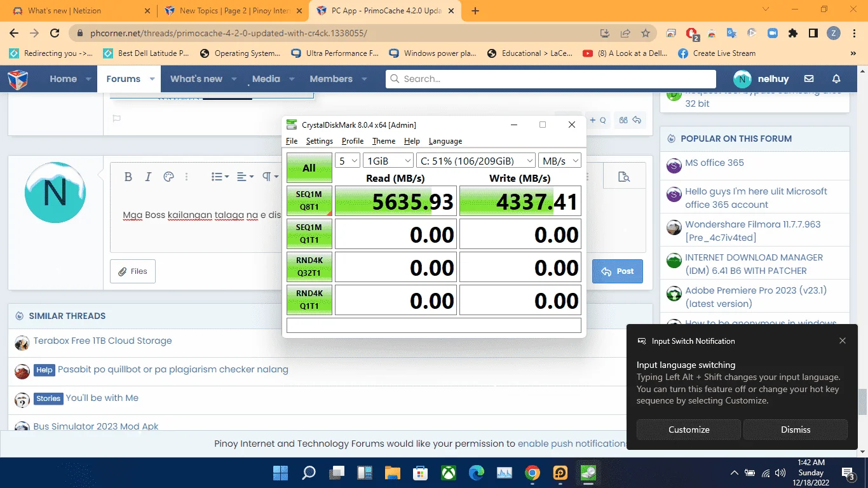This screenshot has height=488, width=868.
Task: Open CrystalDiskMark Language menu
Action: (445, 141)
